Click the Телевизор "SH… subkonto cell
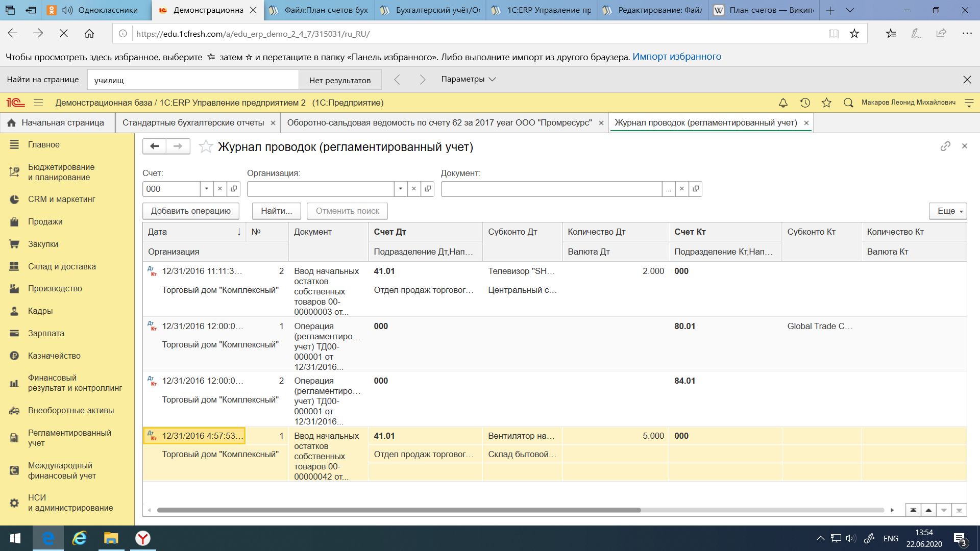The width and height of the screenshot is (980, 551). pos(522,271)
